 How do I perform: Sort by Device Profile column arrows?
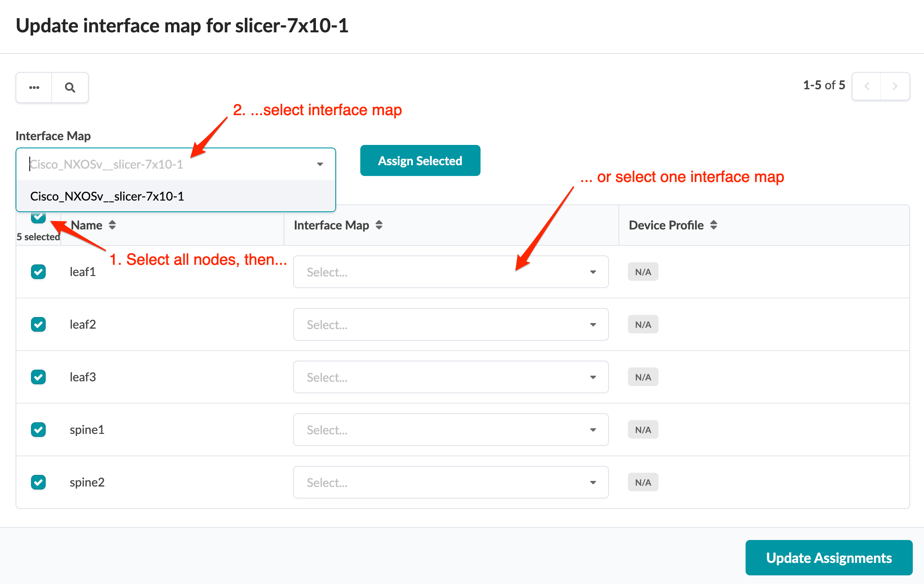(714, 225)
